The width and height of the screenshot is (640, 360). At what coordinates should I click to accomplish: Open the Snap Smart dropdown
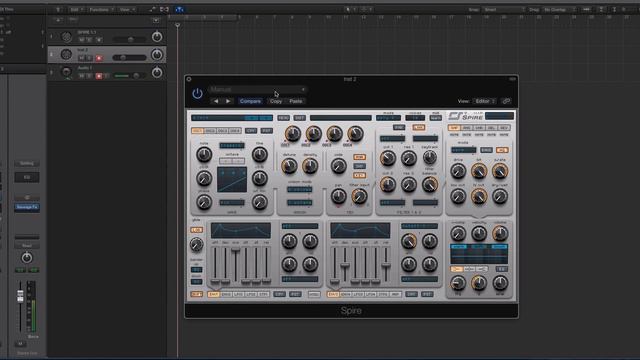(504, 9)
